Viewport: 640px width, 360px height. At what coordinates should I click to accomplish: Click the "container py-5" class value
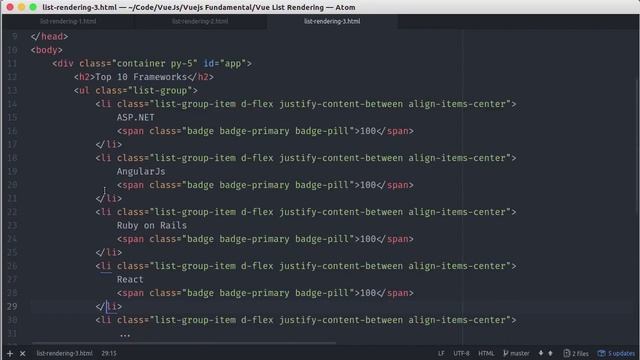154,64
